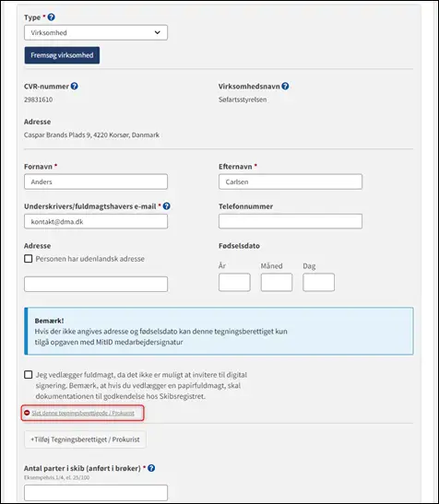Add another Tegningsberettiget / Prokurist
This screenshot has width=439, height=504.
pyautogui.click(x=85, y=440)
